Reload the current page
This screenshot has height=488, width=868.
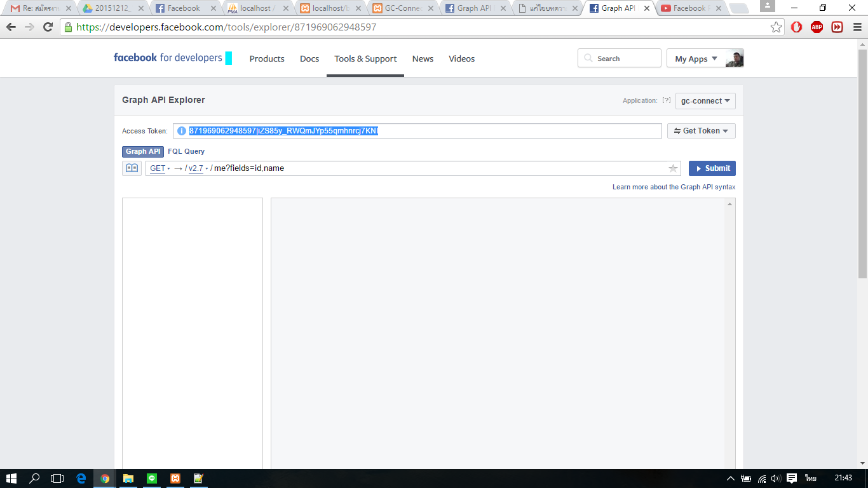[x=48, y=27]
